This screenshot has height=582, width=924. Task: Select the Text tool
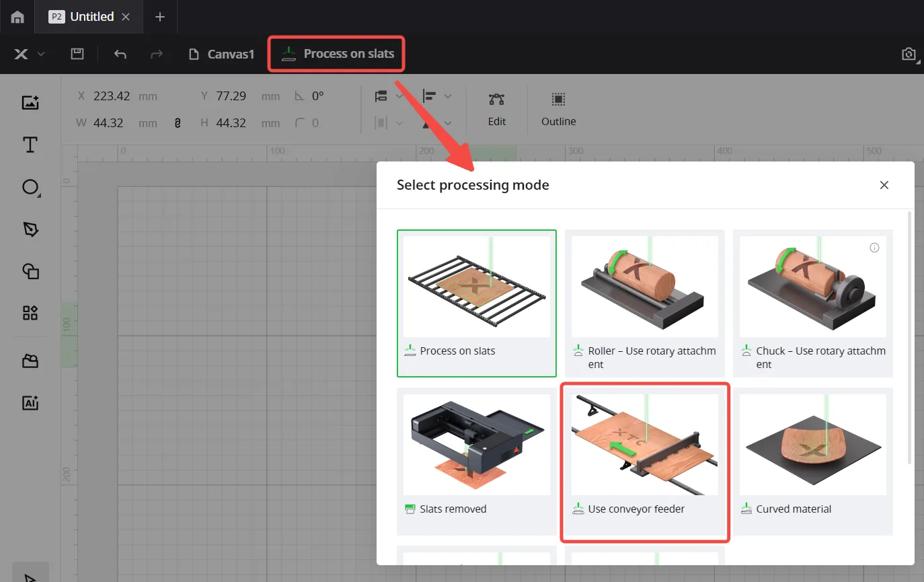[x=30, y=145]
